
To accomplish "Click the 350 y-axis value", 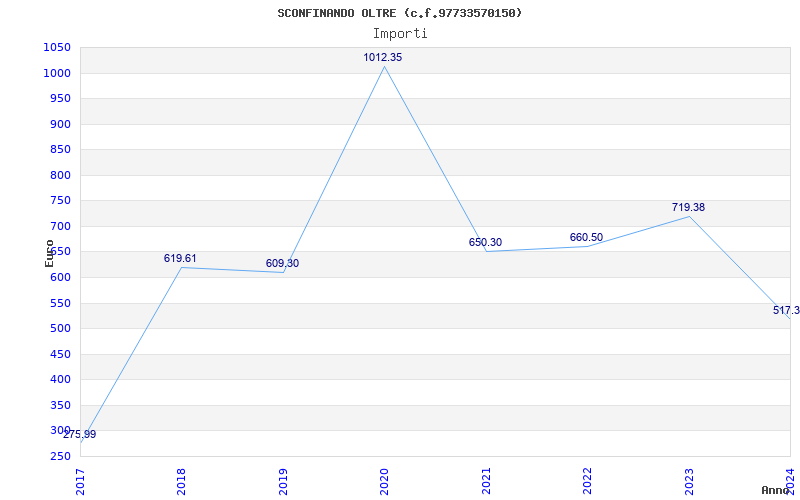I will 60,406.
